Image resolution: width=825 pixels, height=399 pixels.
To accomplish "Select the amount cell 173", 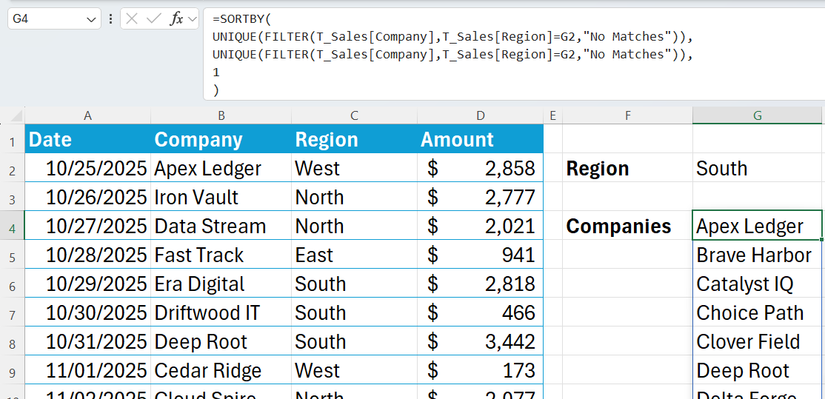I will click(x=480, y=371).
